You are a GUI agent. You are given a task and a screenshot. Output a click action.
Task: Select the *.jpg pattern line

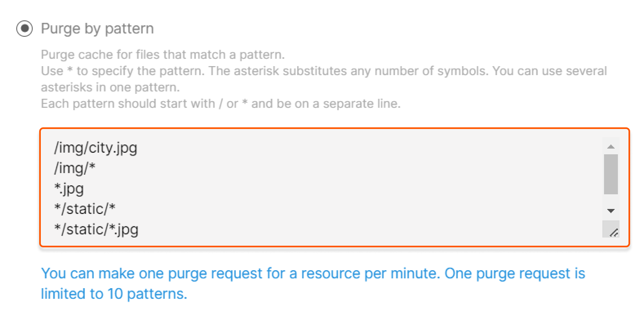click(x=69, y=189)
